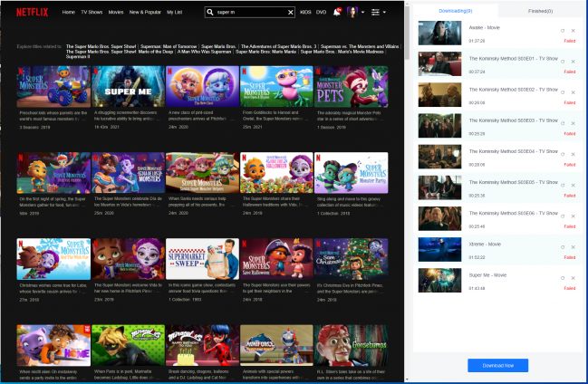The width and height of the screenshot is (588, 384).
Task: Click the scrollbar down arrow
Action: (x=407, y=379)
